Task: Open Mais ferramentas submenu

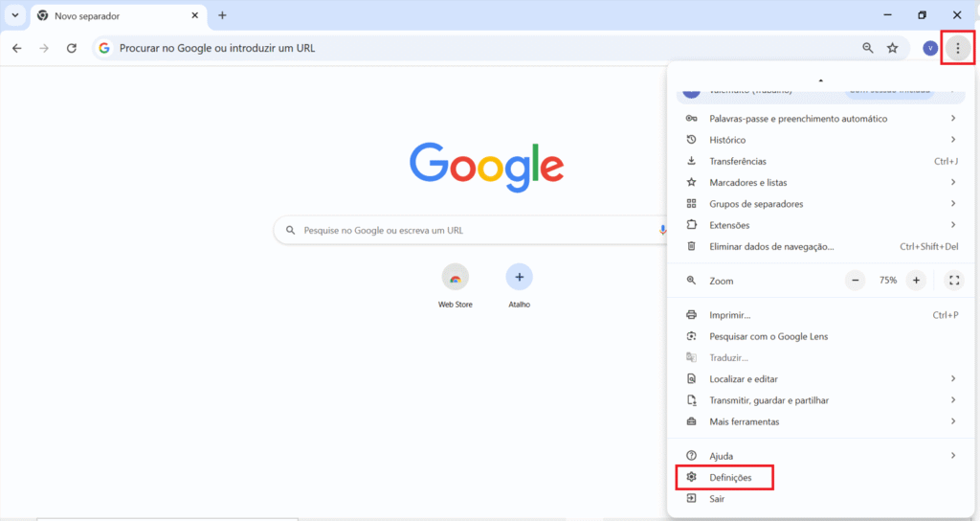Action: coord(820,421)
